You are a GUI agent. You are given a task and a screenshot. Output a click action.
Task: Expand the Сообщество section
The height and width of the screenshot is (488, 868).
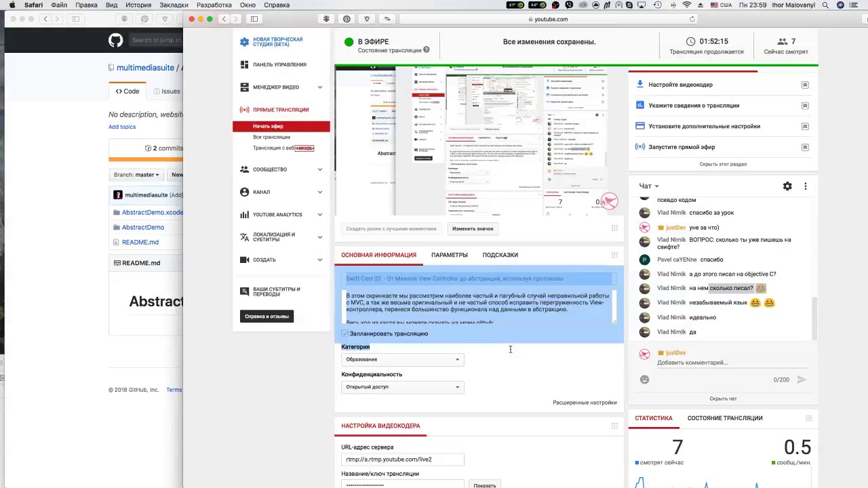320,169
